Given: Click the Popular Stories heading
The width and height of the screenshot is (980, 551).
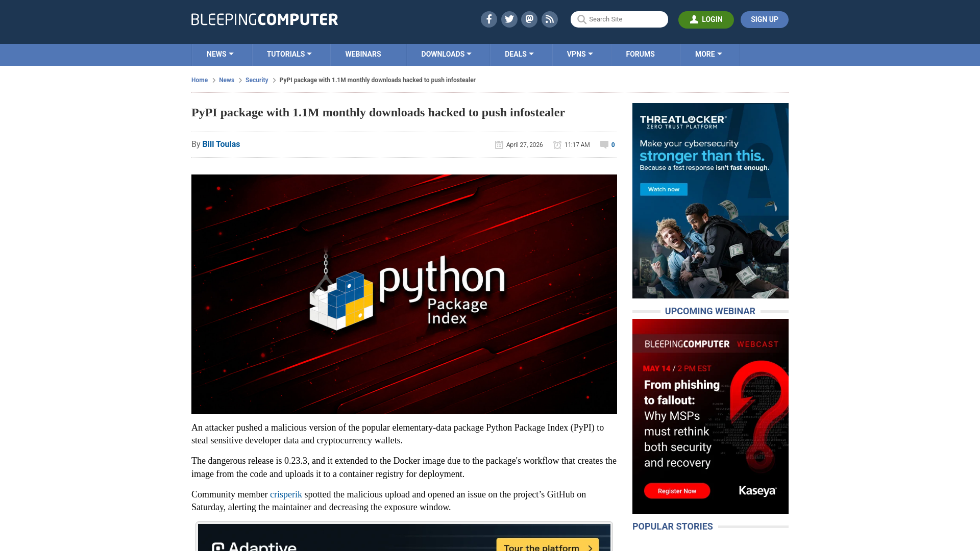Looking at the screenshot, I should (x=672, y=527).
